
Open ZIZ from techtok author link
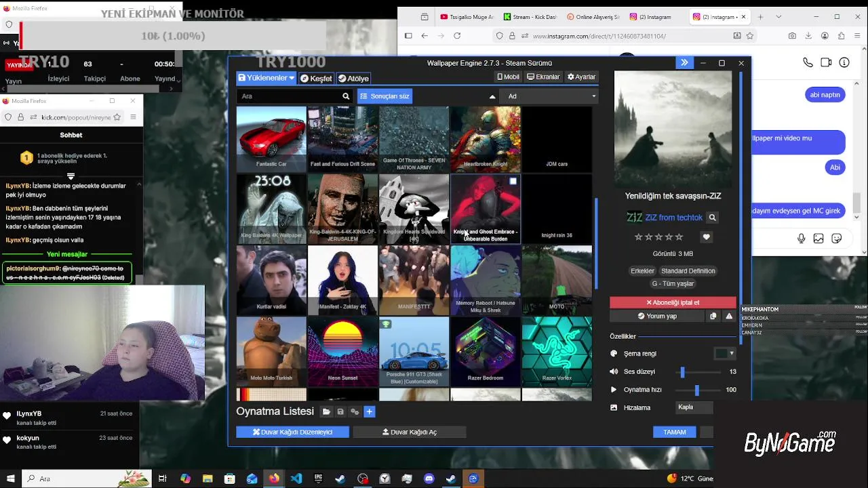[x=673, y=218]
